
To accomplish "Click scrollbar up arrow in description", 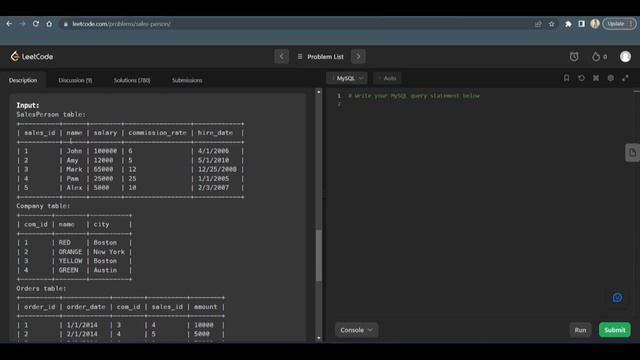I will click(319, 92).
